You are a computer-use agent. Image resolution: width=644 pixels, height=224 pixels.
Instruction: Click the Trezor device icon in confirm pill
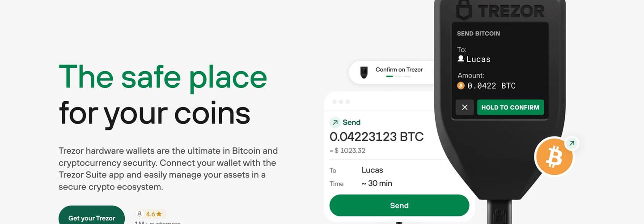pos(364,72)
